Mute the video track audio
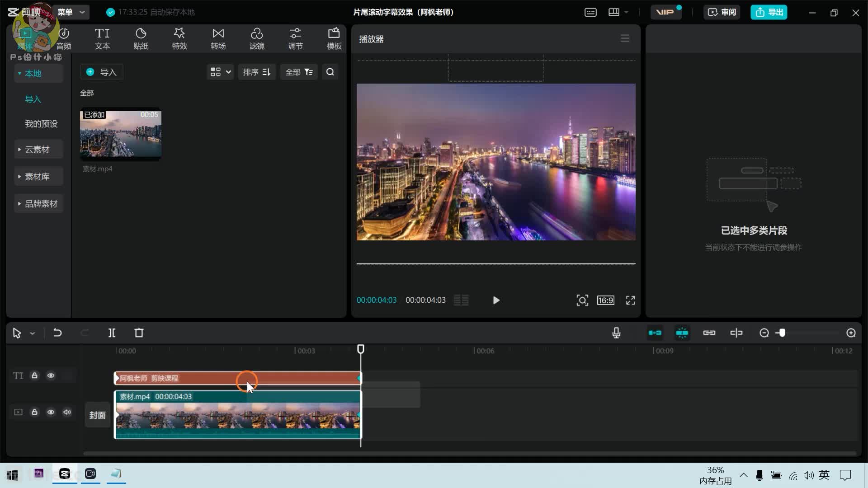 coord(67,412)
